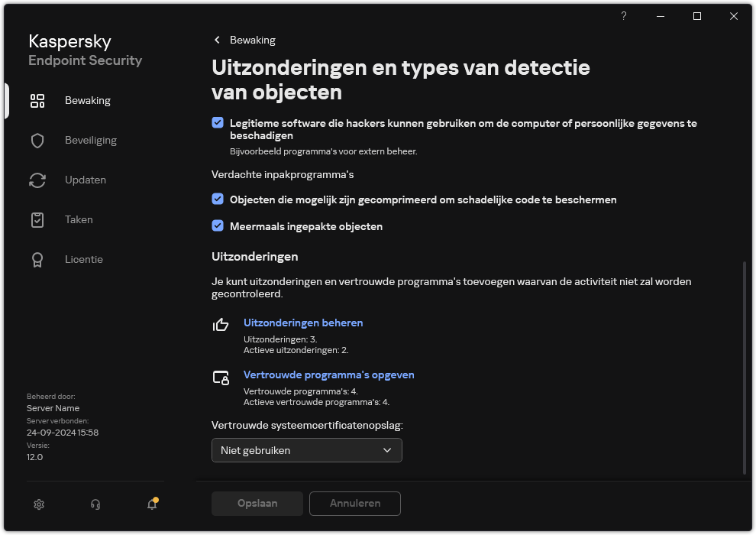Image resolution: width=756 pixels, height=535 pixels.
Task: Open notifications via the bell icon
Action: (151, 505)
